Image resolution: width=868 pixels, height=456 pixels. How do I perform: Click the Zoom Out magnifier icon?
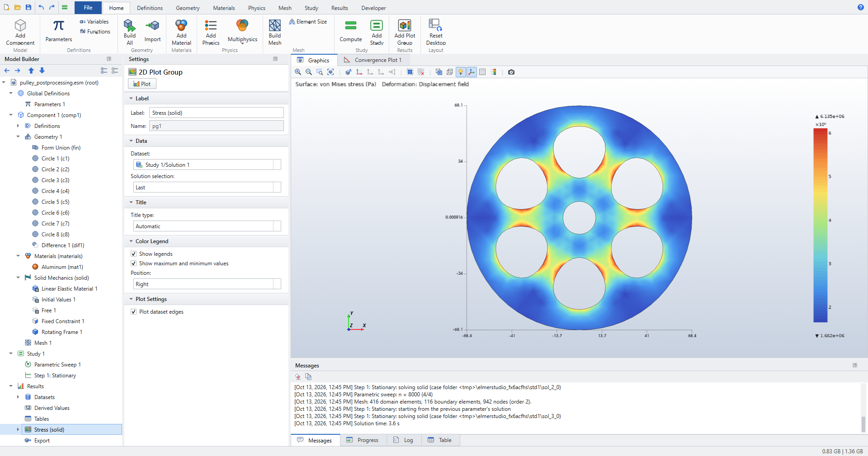(x=309, y=72)
